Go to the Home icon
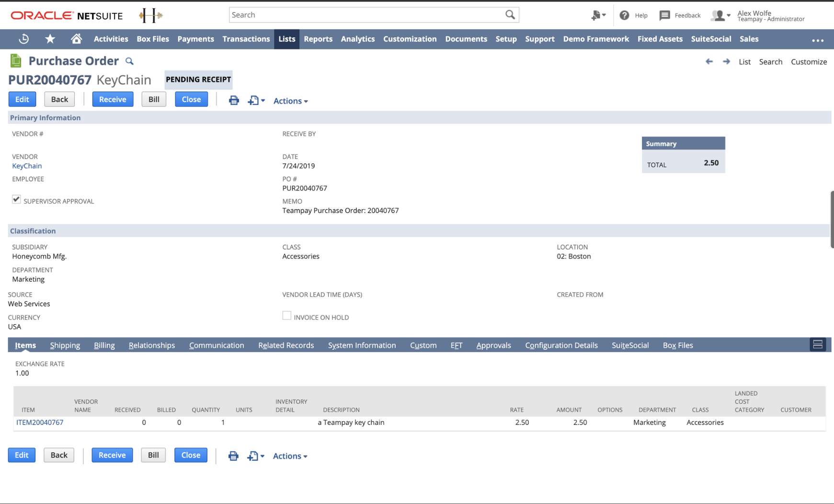 pos(76,39)
